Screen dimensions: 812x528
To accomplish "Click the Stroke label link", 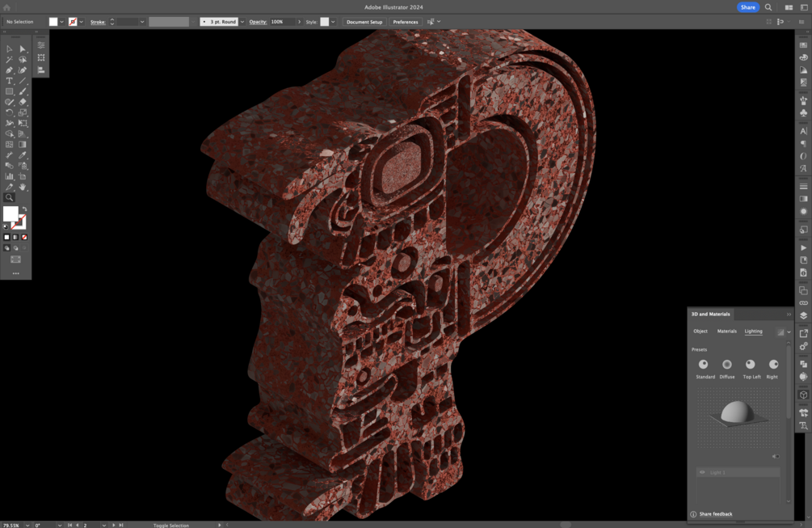I will 97,22.
